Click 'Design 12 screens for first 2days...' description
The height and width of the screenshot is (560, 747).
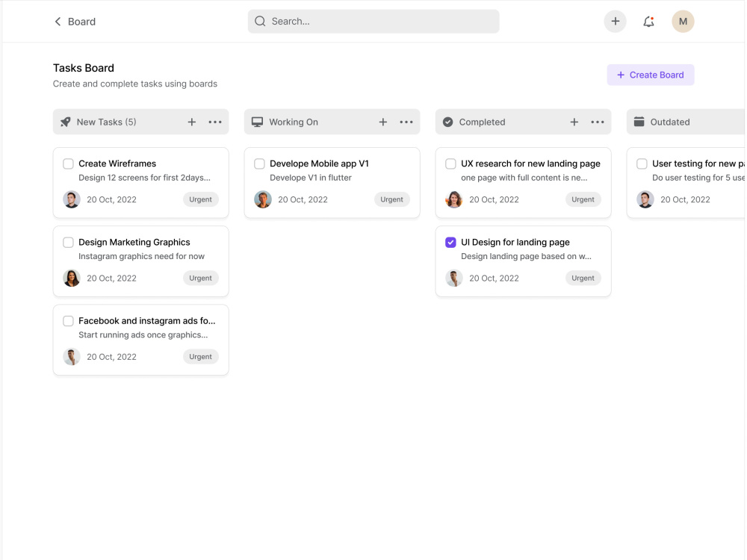[x=144, y=178]
